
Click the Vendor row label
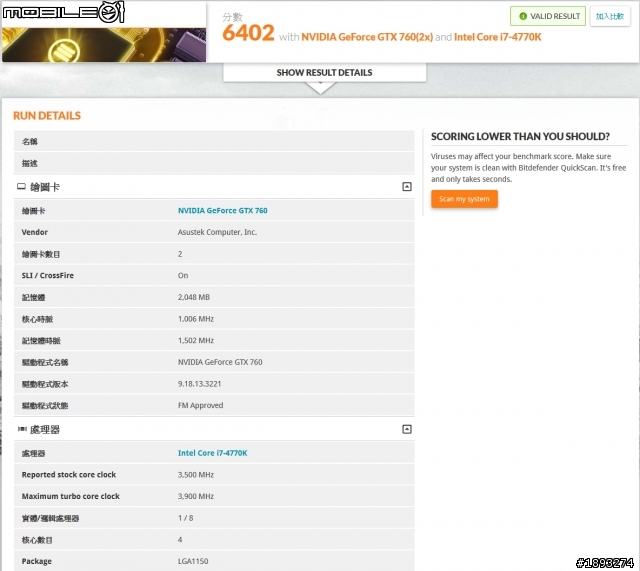[35, 232]
